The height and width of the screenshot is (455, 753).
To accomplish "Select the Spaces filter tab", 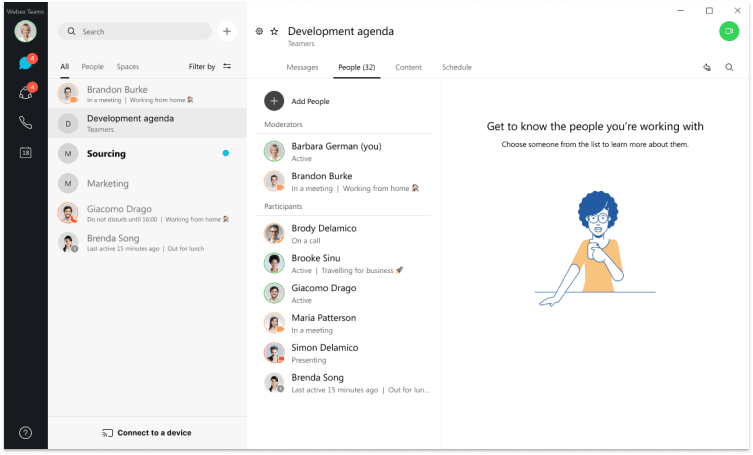I will [x=128, y=67].
